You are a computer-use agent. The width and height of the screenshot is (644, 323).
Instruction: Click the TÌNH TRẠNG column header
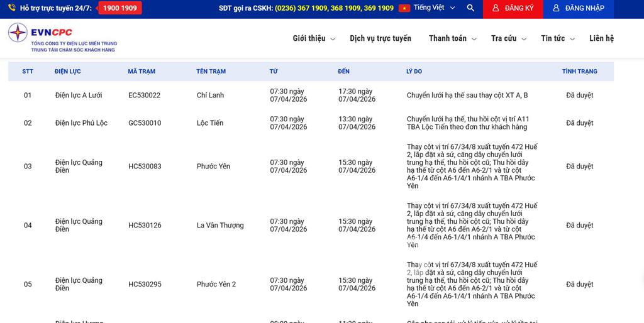[x=579, y=72]
